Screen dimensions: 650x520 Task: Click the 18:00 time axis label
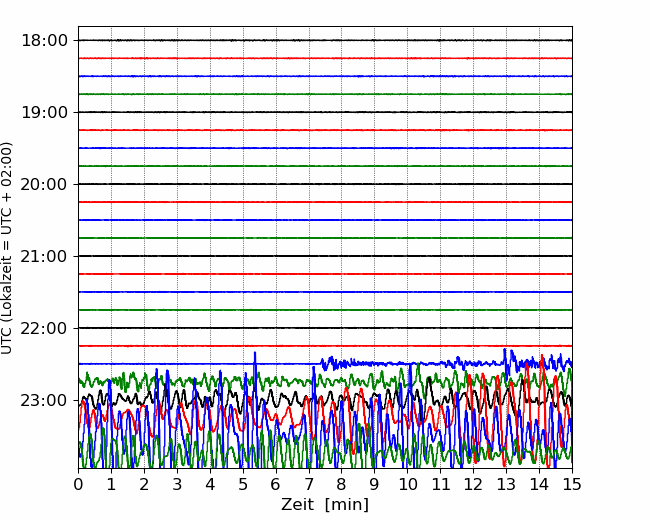[x=44, y=41]
